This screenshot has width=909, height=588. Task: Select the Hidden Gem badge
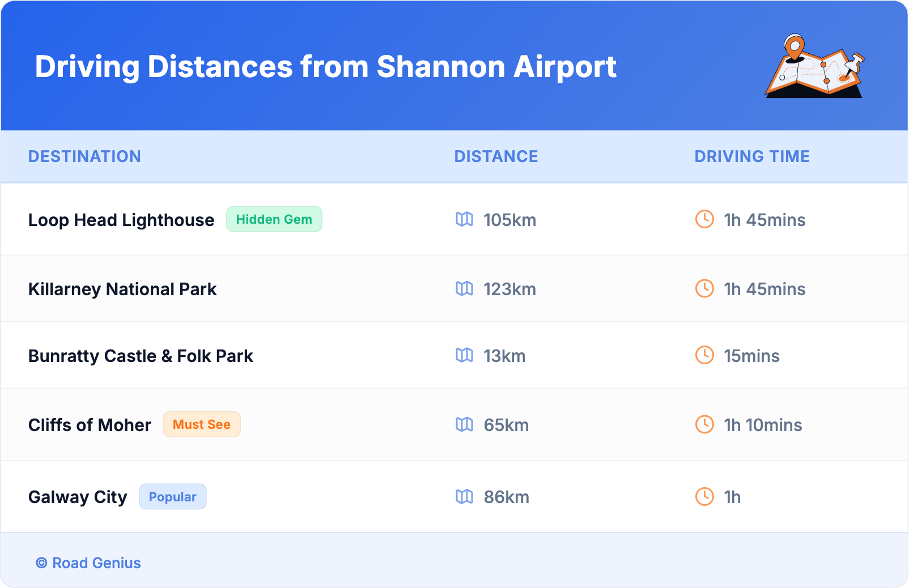point(274,219)
